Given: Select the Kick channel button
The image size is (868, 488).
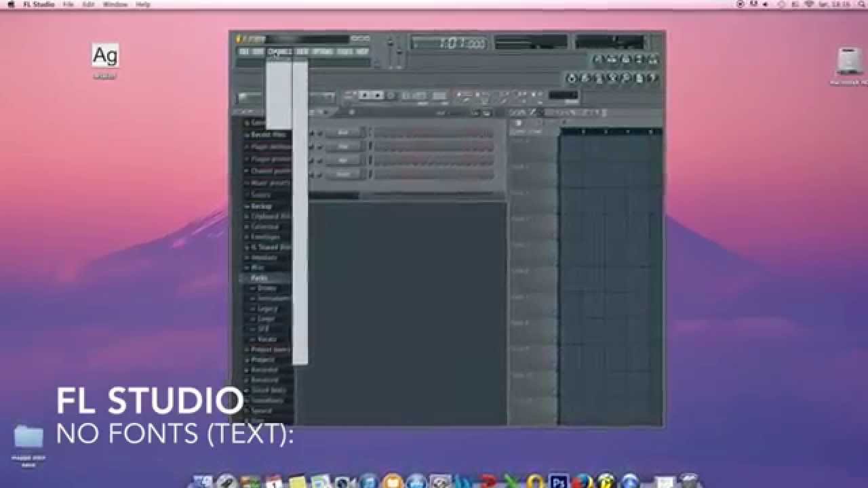Looking at the screenshot, I should point(344,133).
